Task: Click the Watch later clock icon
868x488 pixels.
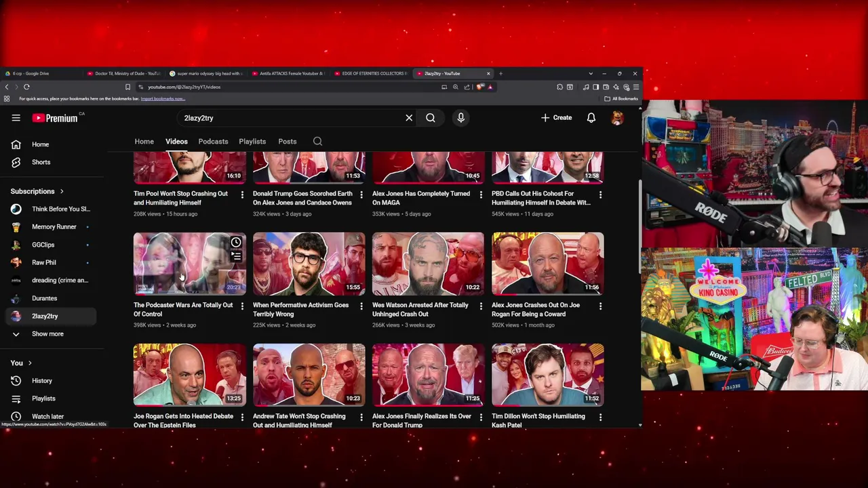Action: coord(16,416)
